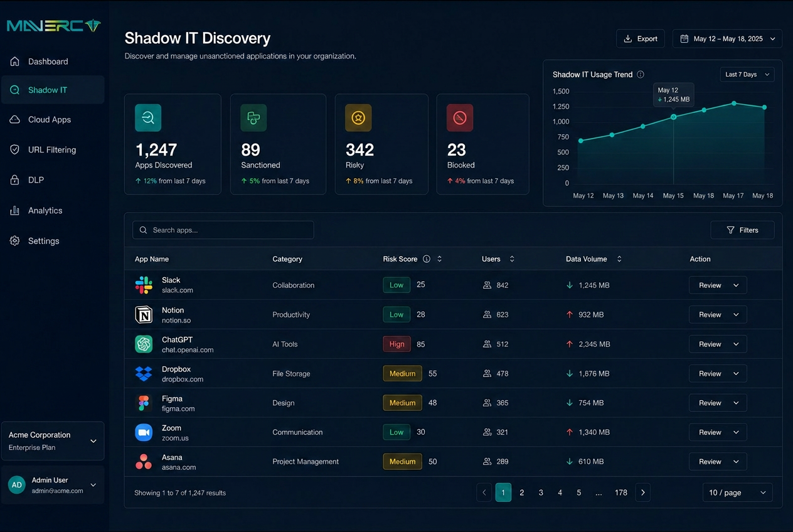Click the search apps input field
This screenshot has height=532, width=793.
pos(223,230)
